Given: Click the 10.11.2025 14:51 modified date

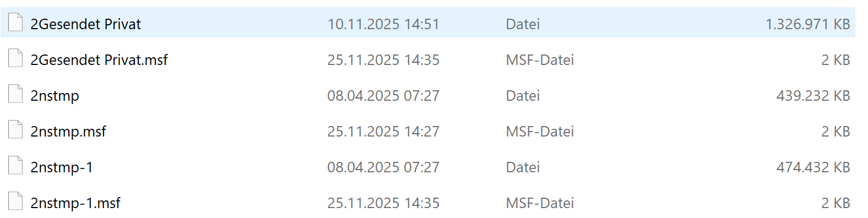Looking at the screenshot, I should 383,24.
